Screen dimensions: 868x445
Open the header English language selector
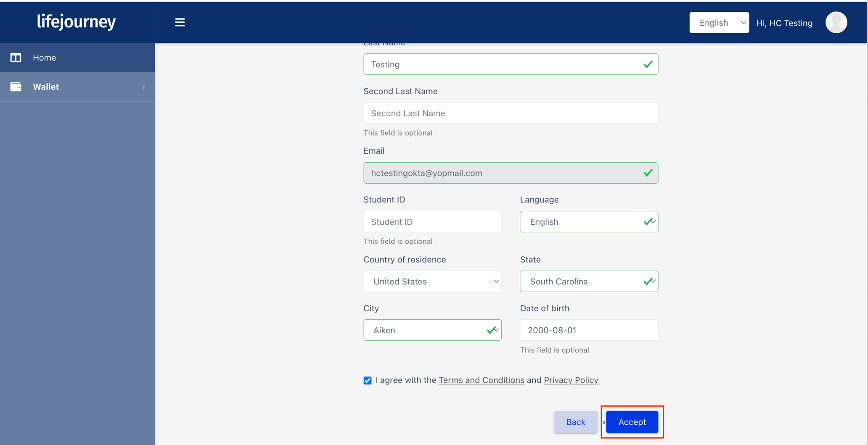[719, 22]
